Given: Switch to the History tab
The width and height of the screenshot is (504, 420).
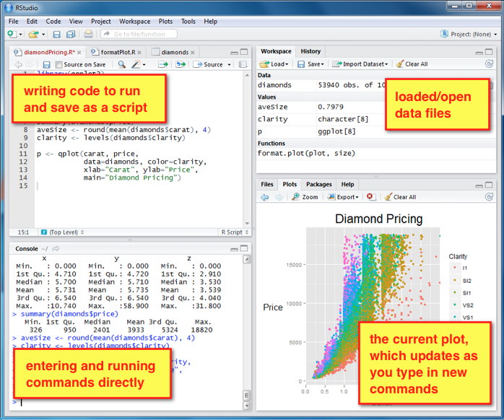Looking at the screenshot, I should click(x=310, y=51).
